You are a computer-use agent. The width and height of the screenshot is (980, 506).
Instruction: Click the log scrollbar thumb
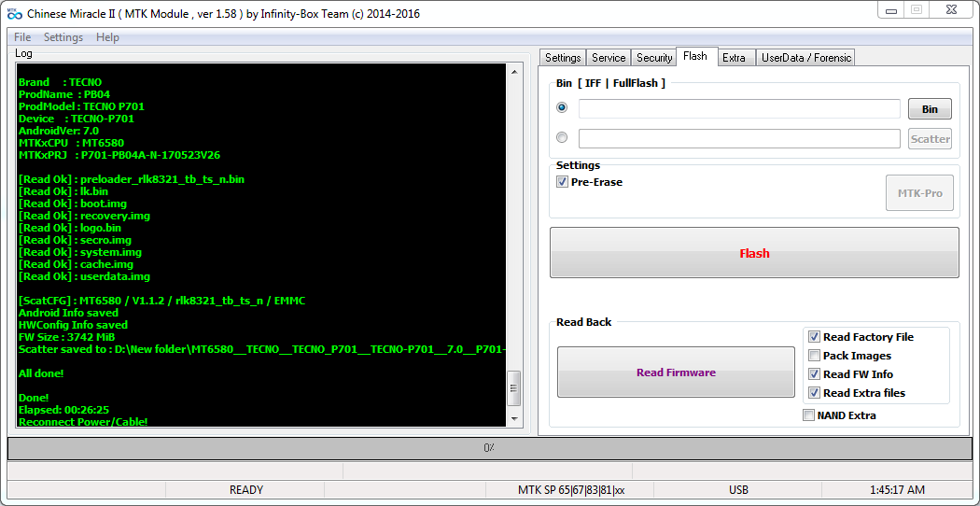tap(513, 388)
